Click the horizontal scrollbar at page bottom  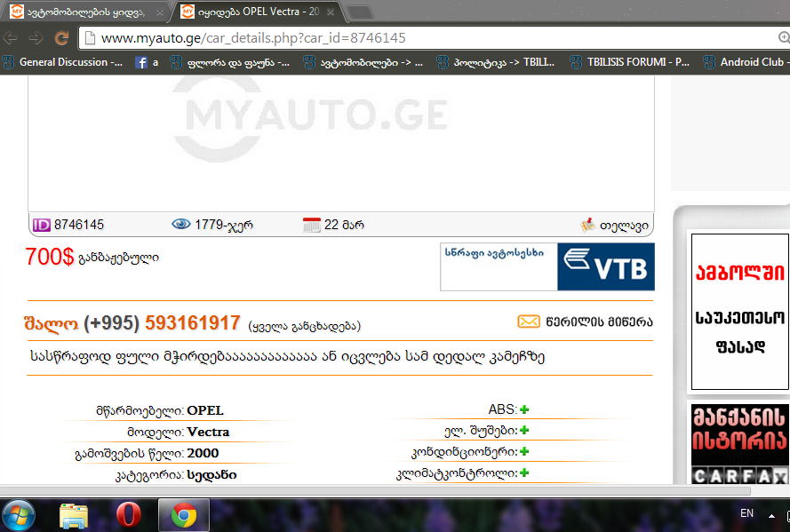(375, 490)
